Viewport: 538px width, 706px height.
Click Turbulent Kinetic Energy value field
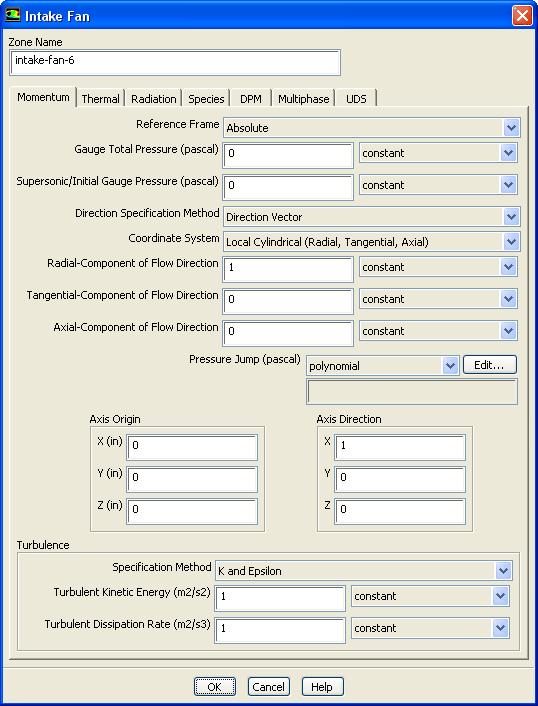(x=280, y=598)
